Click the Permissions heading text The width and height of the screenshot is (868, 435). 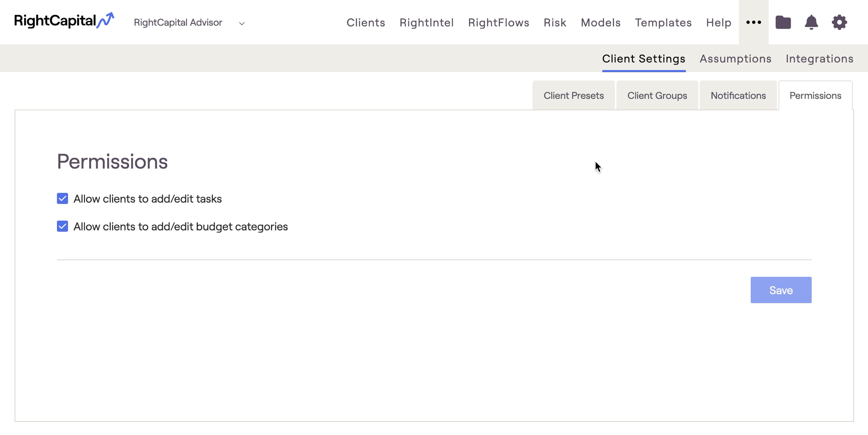click(112, 161)
